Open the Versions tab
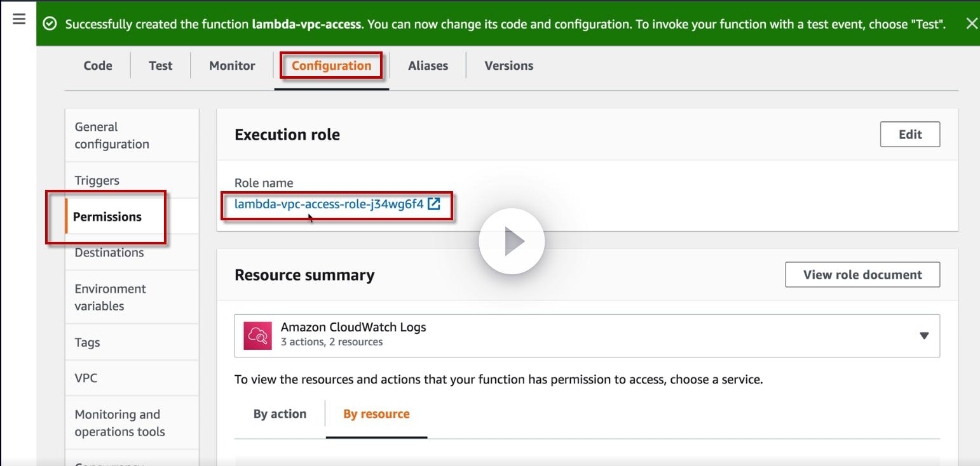This screenshot has width=980, height=466. tap(508, 65)
